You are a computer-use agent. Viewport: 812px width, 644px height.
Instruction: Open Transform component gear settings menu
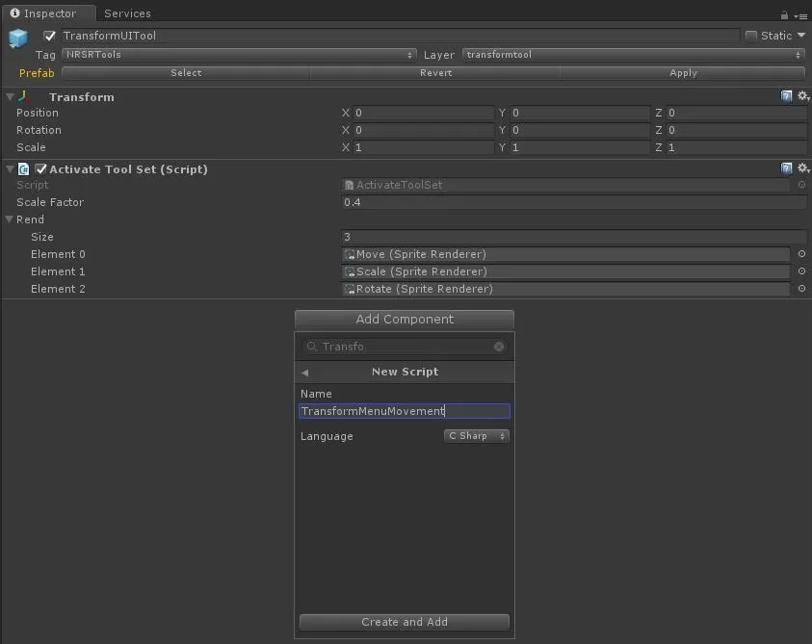coord(803,96)
